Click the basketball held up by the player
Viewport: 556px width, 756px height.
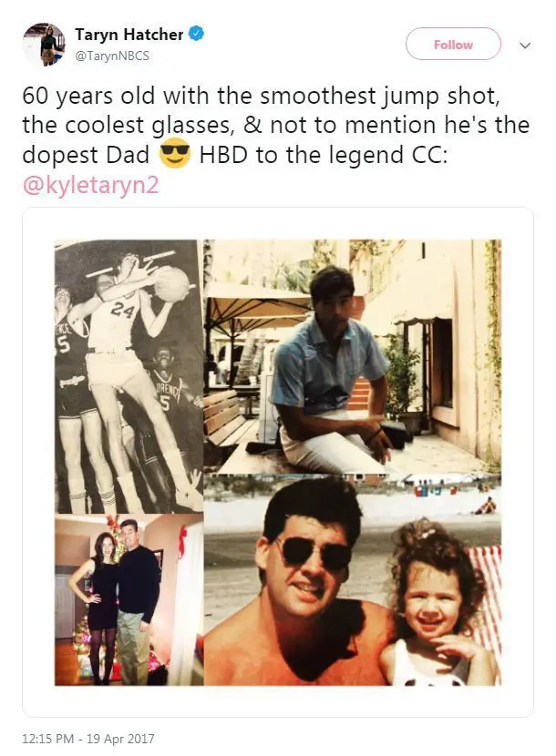[x=171, y=284]
